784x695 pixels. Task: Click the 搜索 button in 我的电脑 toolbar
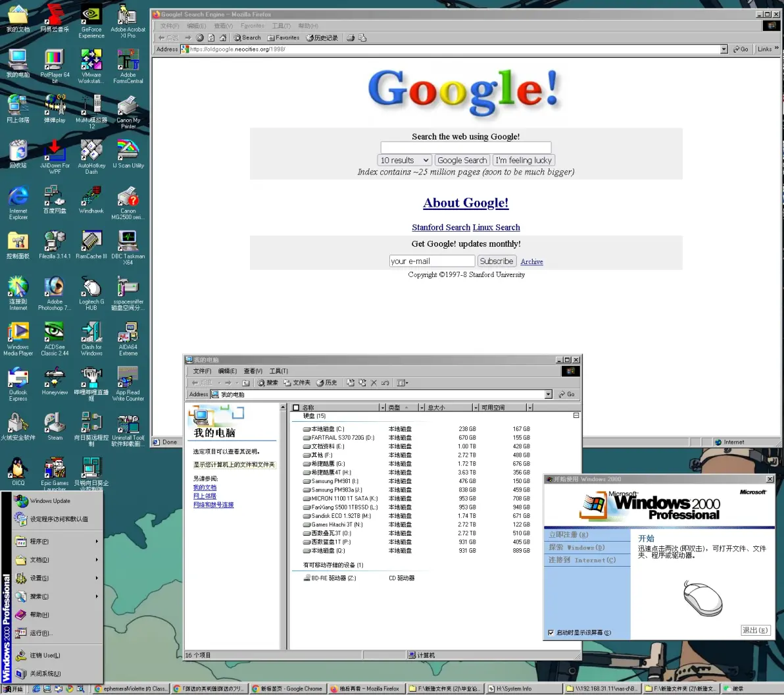pos(268,383)
